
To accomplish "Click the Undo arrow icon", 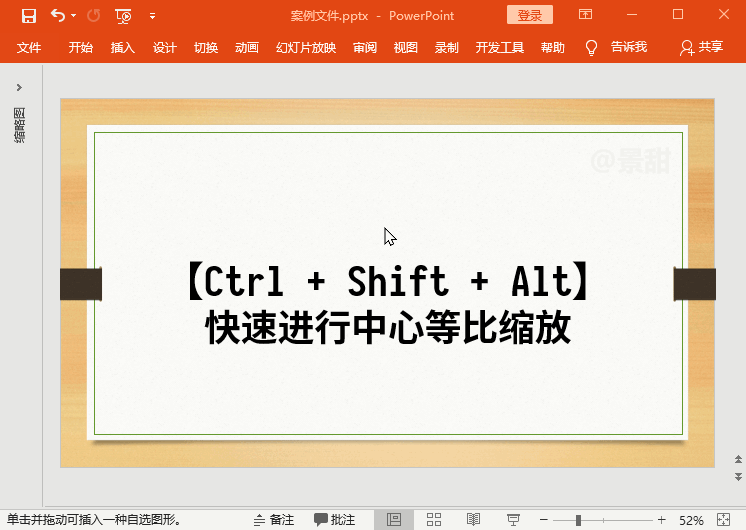I will (58, 16).
